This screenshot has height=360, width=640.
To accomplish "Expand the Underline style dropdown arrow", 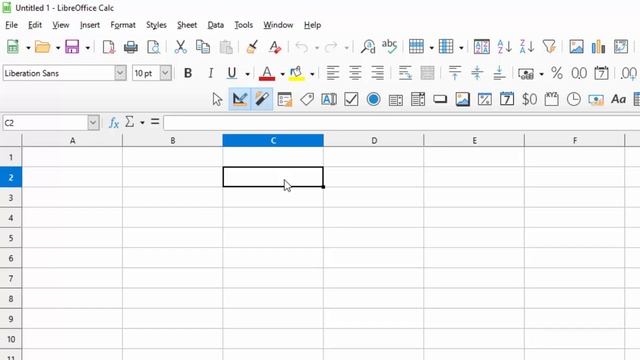I will [x=247, y=74].
